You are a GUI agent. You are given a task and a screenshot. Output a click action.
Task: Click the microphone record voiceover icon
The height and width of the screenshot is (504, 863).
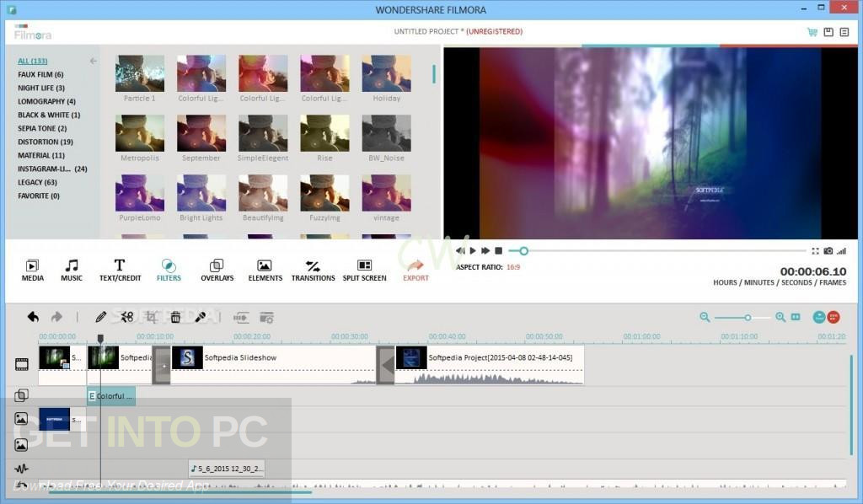tap(201, 317)
